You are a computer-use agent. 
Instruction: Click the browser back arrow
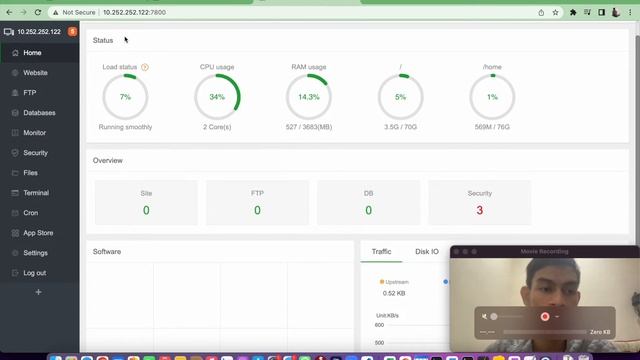tap(9, 12)
